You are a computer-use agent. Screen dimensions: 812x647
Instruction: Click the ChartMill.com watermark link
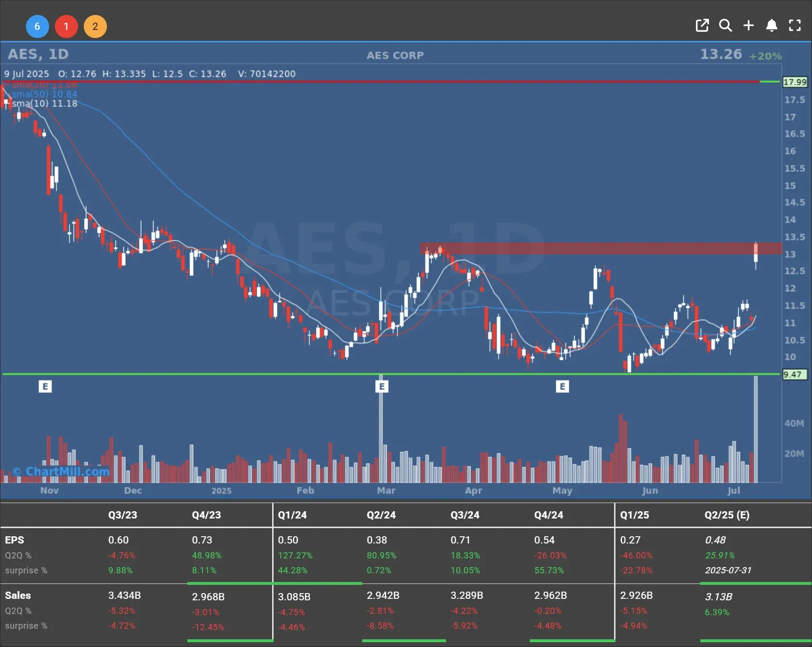click(x=62, y=471)
